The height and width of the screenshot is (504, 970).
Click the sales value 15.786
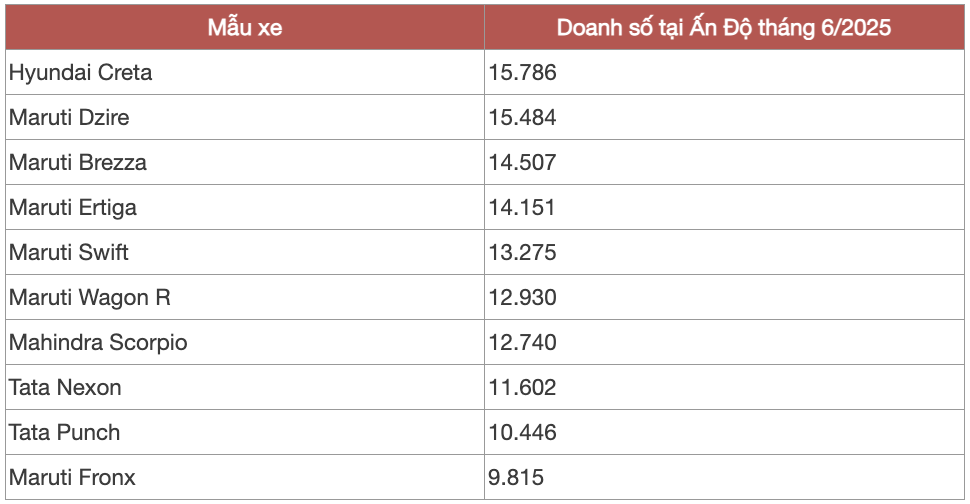coord(522,73)
